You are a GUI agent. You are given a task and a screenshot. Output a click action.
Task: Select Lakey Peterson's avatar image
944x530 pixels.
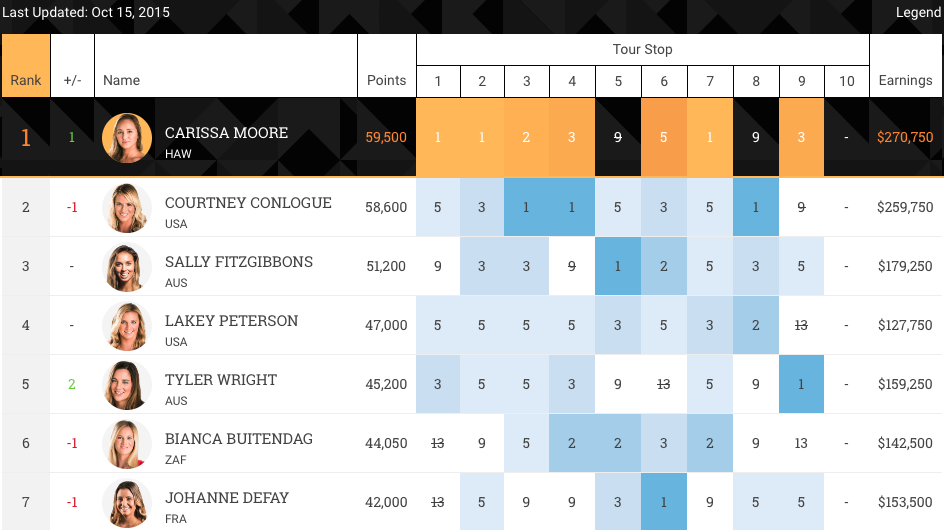tap(127, 326)
